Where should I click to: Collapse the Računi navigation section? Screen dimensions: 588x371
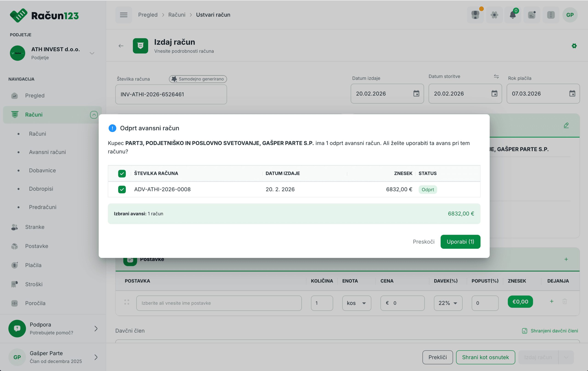(94, 115)
